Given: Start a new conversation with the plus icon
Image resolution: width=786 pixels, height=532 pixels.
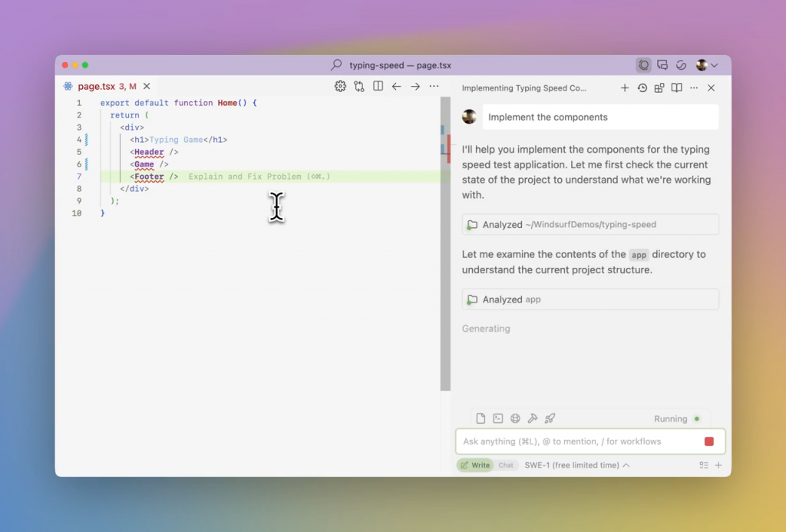Looking at the screenshot, I should tap(624, 88).
